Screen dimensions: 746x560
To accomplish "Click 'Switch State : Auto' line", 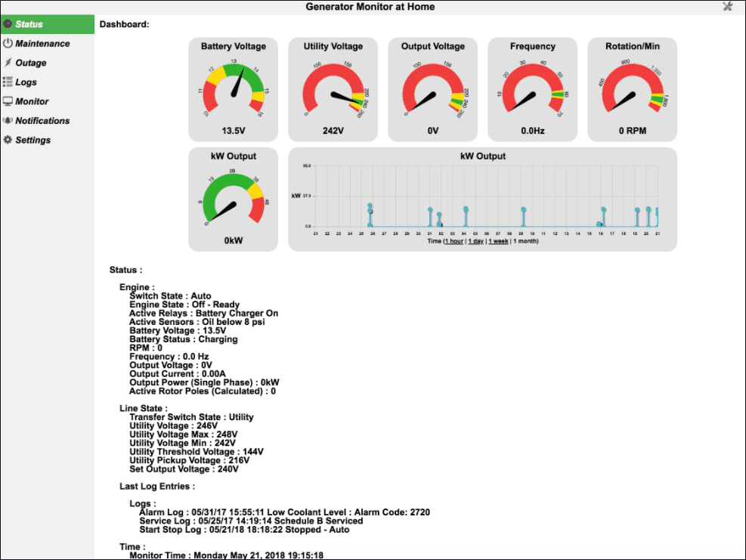I will coord(170,296).
